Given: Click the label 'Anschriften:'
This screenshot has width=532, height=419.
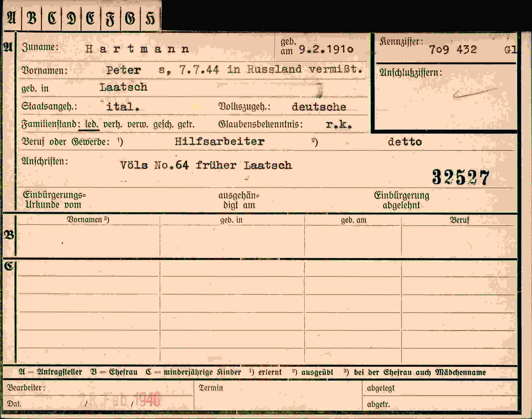Looking at the screenshot, I should coord(45,161).
